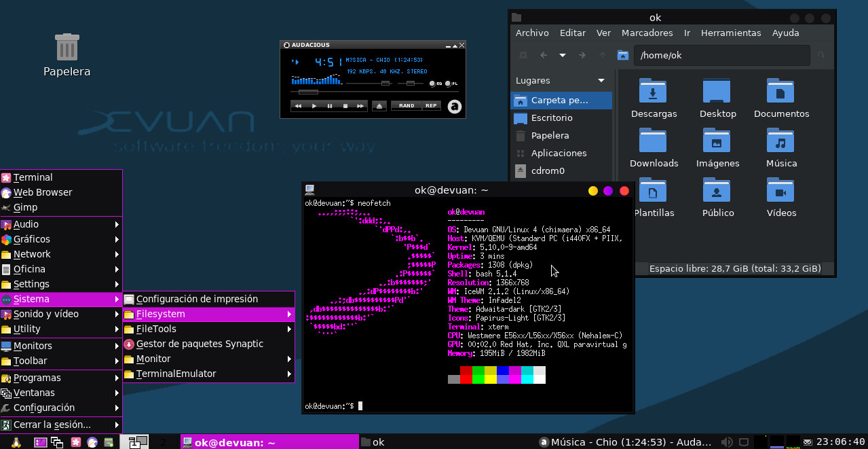Expand the Settings submenu
Image resolution: width=868 pixels, height=449 pixels.
[x=61, y=284]
